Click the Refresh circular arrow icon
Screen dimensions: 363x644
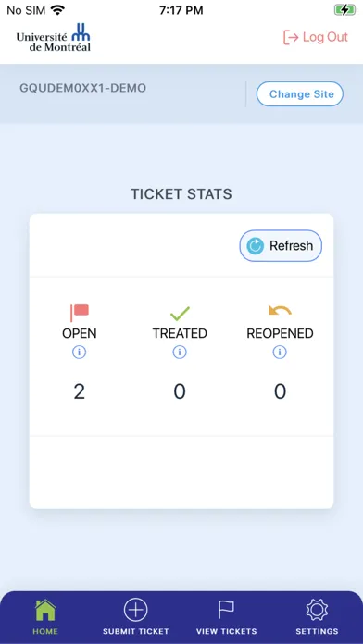256,245
